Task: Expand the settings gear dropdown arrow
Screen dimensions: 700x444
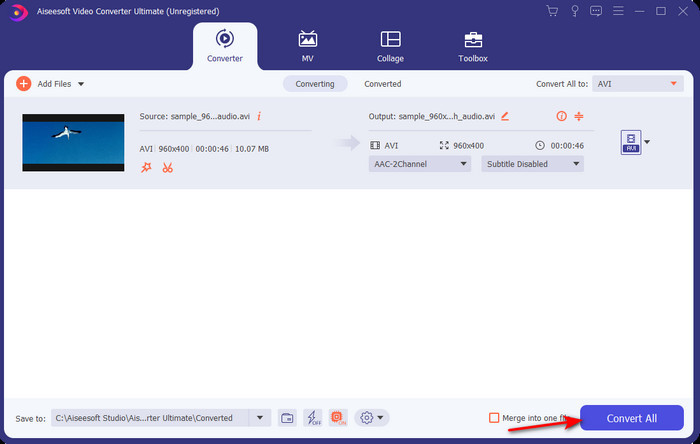Action: coord(380,418)
